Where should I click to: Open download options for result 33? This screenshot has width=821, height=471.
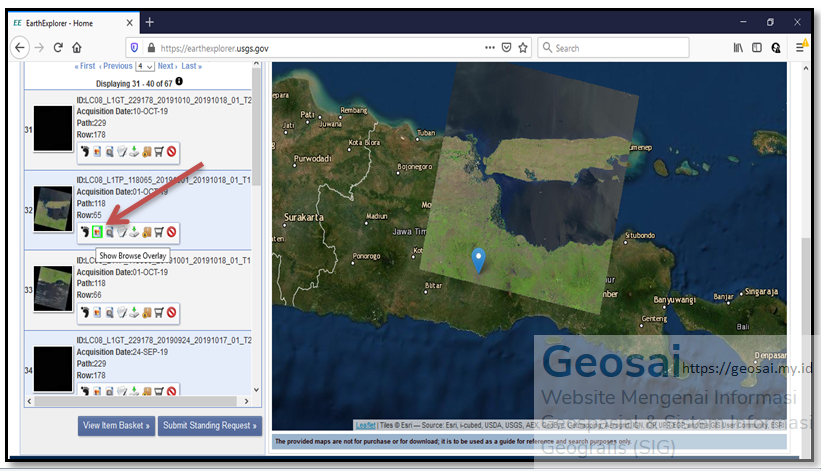coord(134,312)
